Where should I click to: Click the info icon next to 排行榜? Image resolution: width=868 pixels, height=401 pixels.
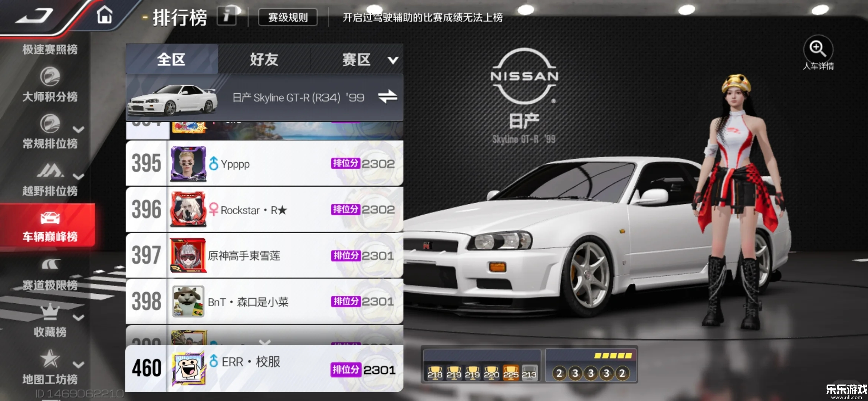[x=226, y=17]
